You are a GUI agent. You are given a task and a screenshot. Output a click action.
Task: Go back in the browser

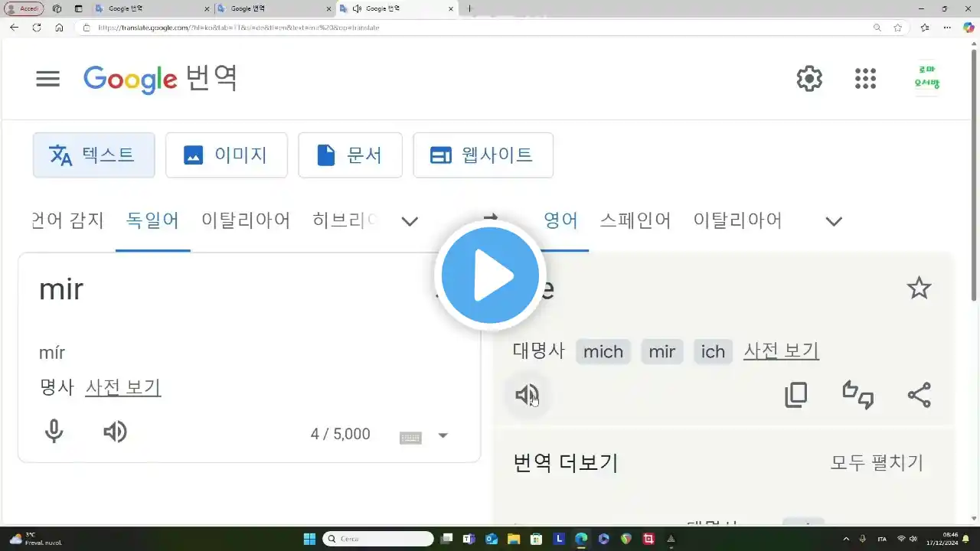point(14,28)
